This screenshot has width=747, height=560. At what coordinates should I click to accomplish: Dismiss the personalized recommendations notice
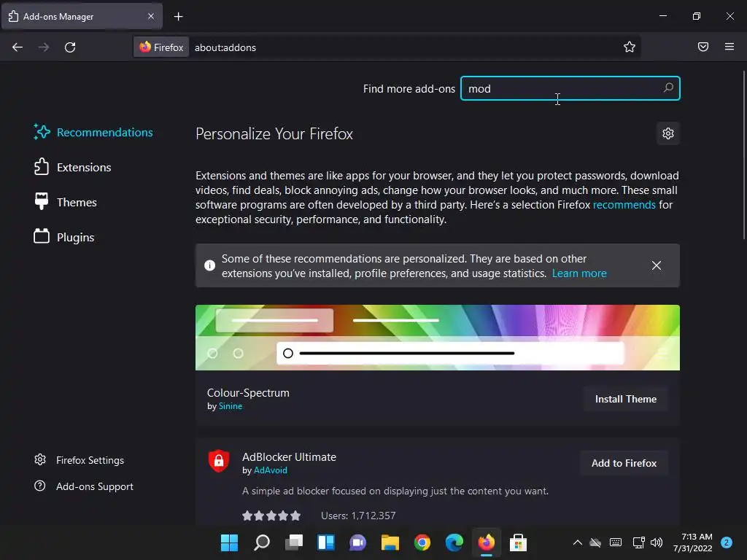[656, 265]
